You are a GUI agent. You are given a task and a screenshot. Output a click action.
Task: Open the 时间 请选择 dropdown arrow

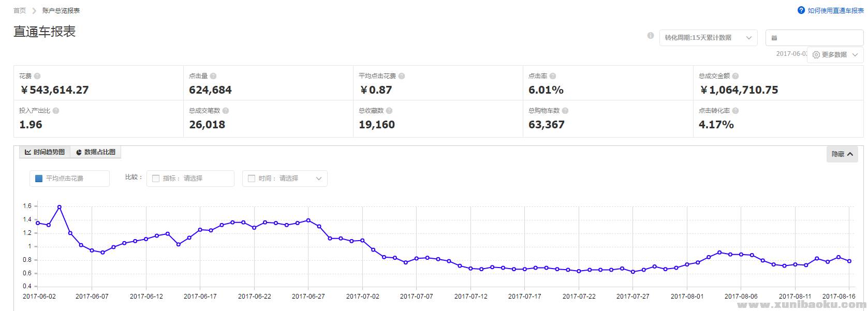319,179
